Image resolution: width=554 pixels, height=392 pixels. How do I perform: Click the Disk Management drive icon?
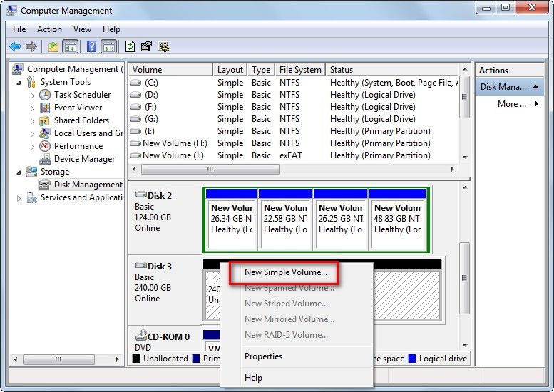click(44, 185)
